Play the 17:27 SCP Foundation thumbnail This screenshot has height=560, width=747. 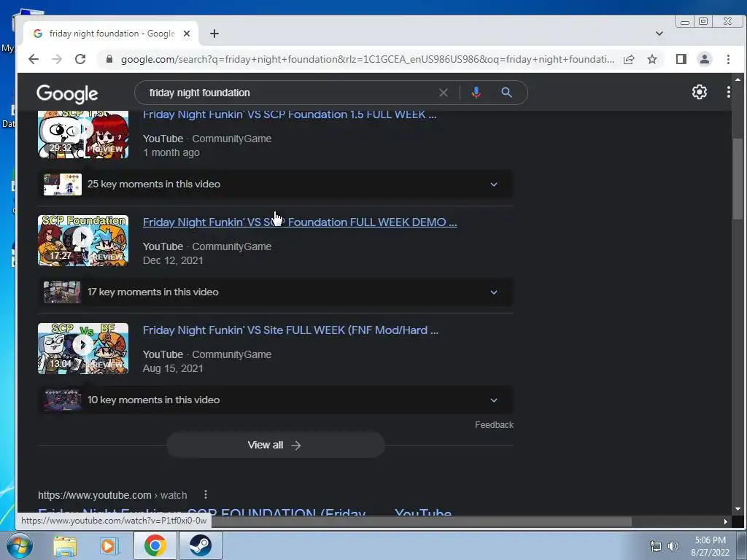pos(83,241)
